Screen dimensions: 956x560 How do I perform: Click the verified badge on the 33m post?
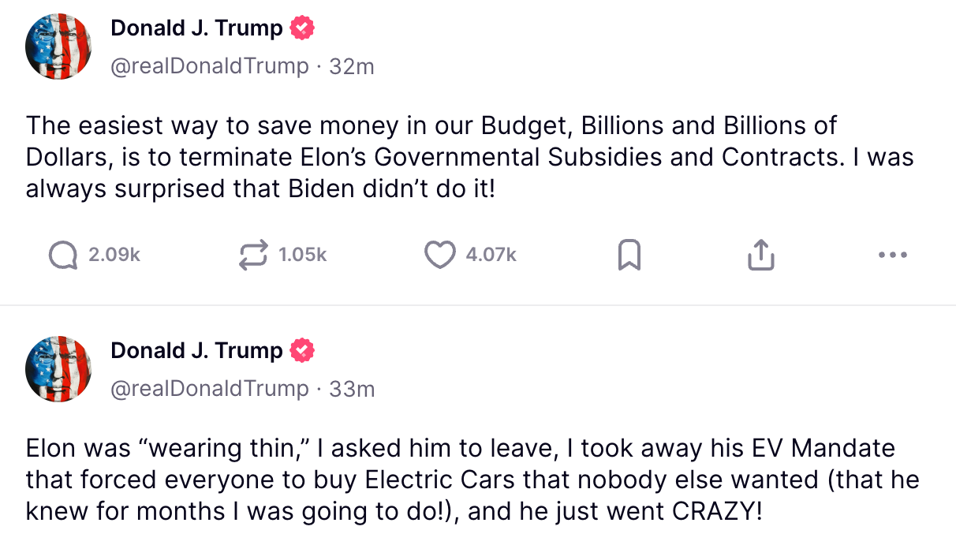[x=302, y=350]
